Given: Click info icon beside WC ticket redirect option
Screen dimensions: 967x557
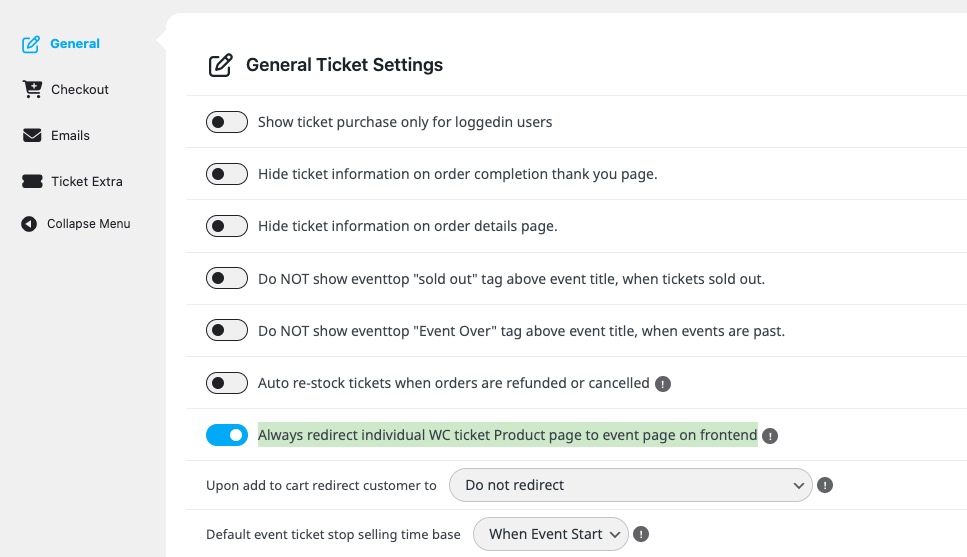Looking at the screenshot, I should pyautogui.click(x=770, y=436).
